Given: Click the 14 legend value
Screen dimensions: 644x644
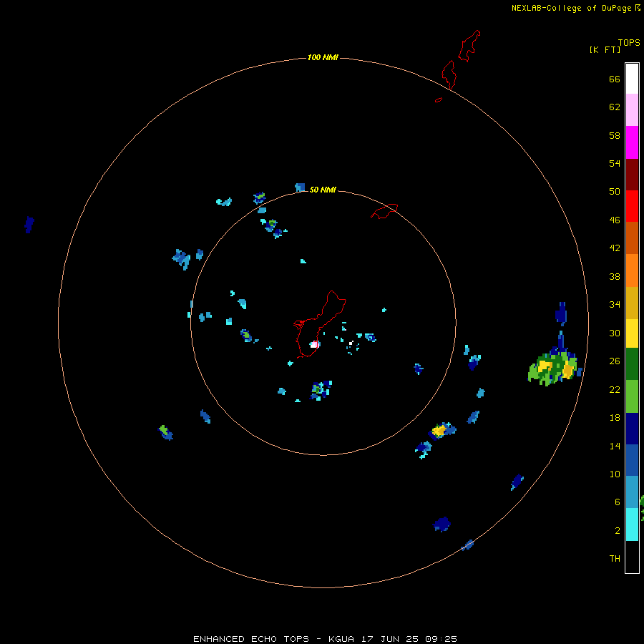Looking at the screenshot, I should click(x=615, y=446).
